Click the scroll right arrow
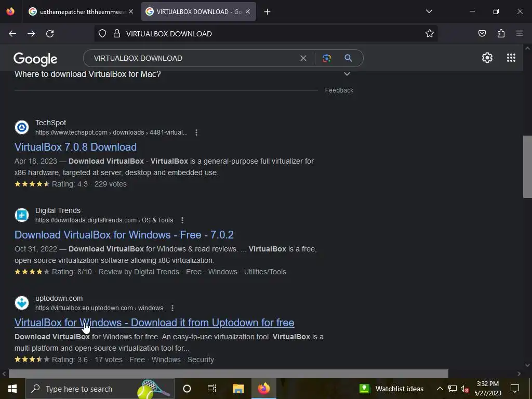 519,374
